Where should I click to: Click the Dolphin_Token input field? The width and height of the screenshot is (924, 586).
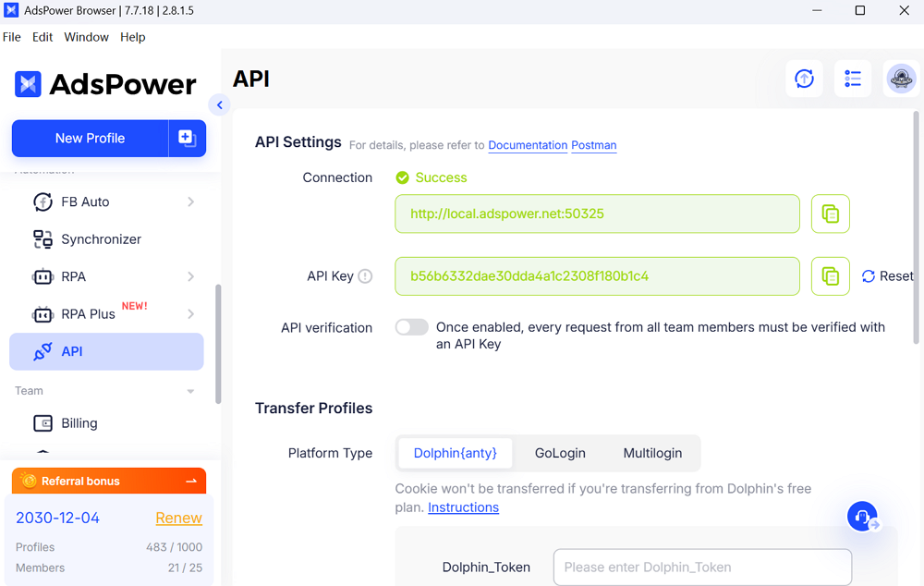702,567
